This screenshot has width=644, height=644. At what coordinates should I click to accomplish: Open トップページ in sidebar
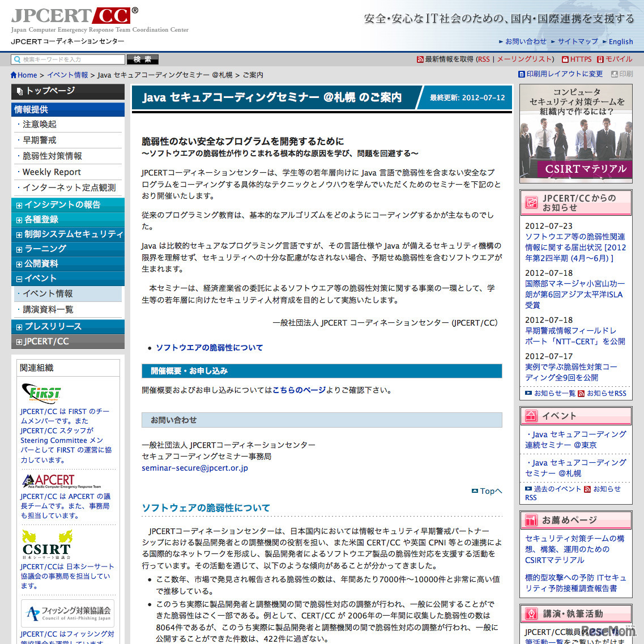68,91
